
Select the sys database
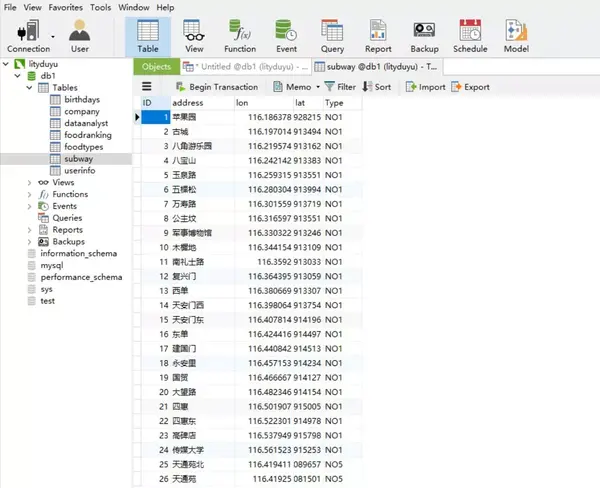coord(46,289)
